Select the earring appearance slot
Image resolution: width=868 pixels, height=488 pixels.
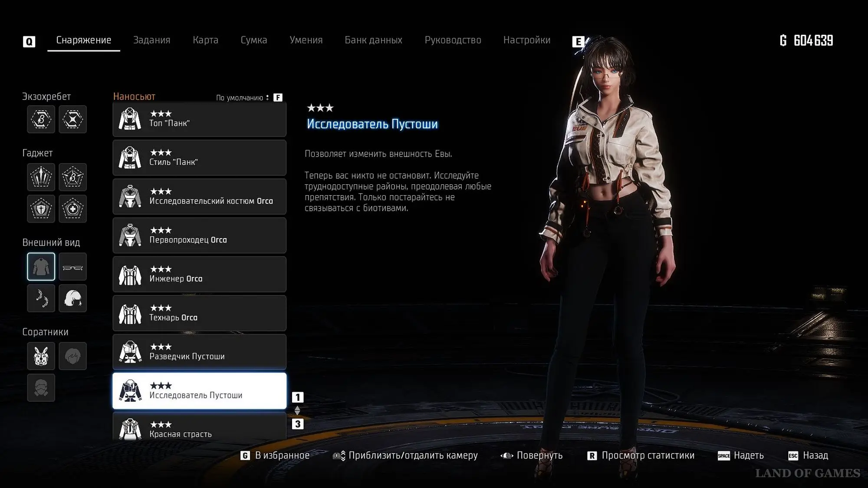click(x=41, y=298)
